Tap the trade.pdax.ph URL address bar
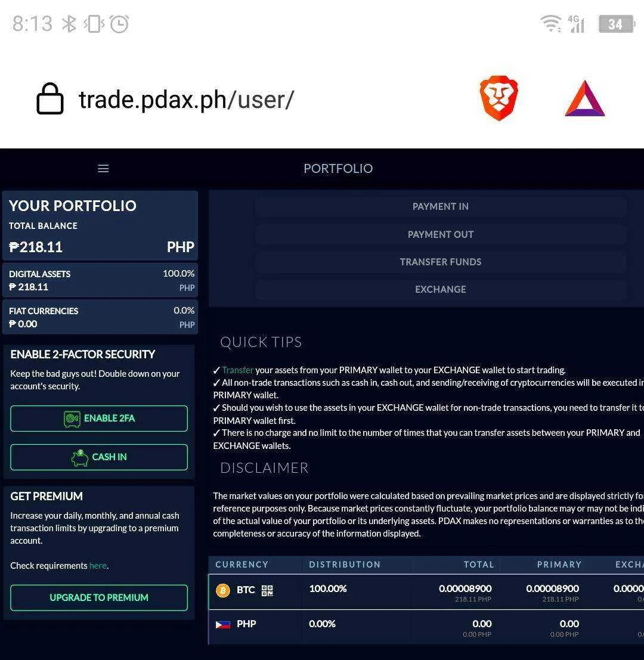Viewport: 644px width, 660px height. 187,100
